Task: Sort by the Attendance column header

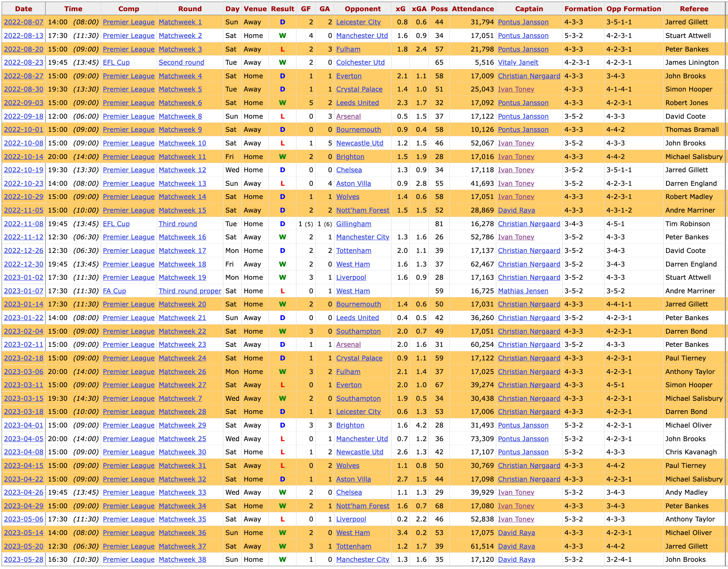Action: coord(473,8)
